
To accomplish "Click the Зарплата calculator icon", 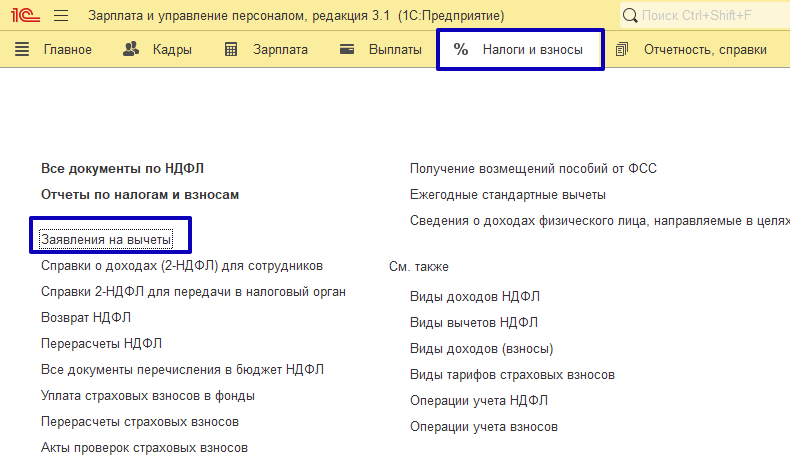I will pos(231,49).
